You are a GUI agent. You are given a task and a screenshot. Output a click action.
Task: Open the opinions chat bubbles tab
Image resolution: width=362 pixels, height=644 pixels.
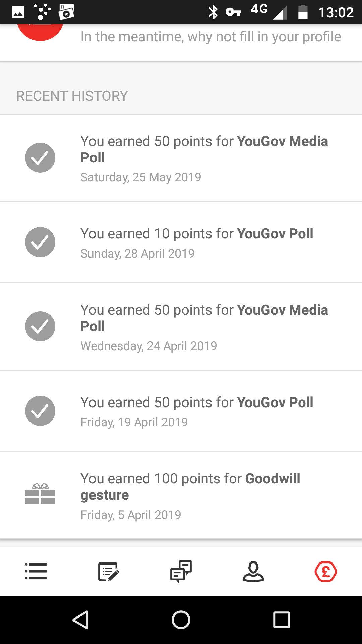(x=181, y=571)
